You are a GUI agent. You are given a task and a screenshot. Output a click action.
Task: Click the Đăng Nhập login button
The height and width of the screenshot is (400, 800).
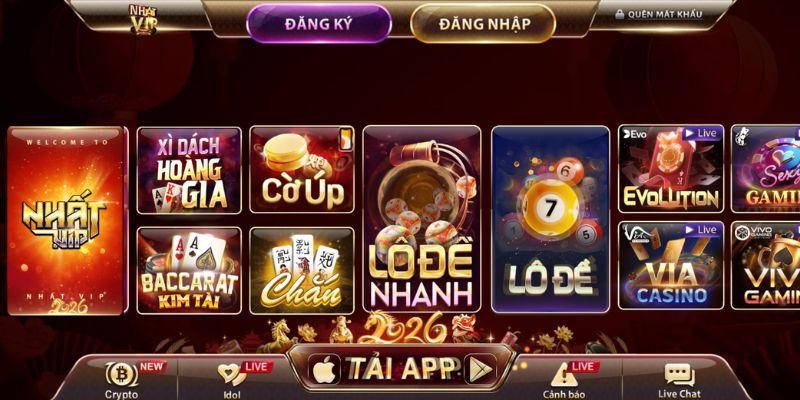pos(483,23)
